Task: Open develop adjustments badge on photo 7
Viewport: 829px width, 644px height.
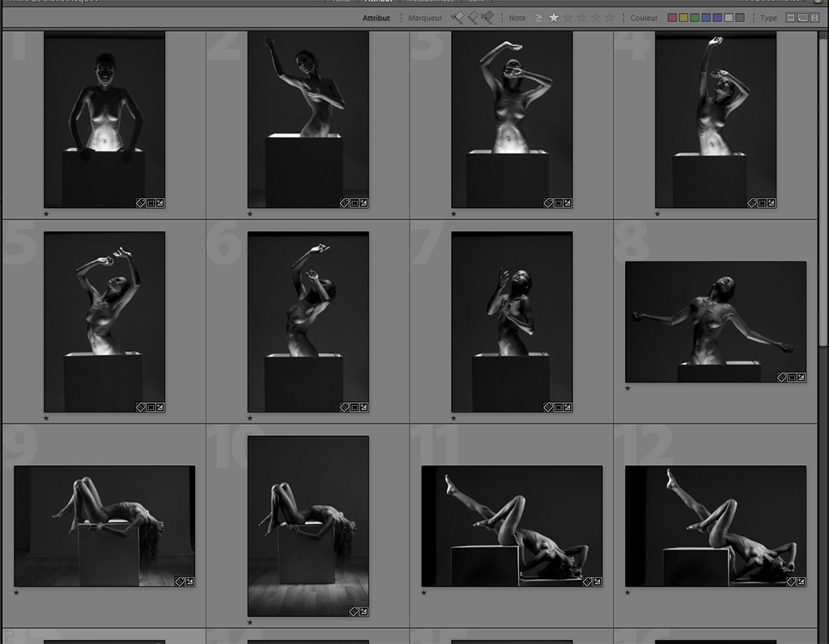Action: pyautogui.click(x=568, y=407)
